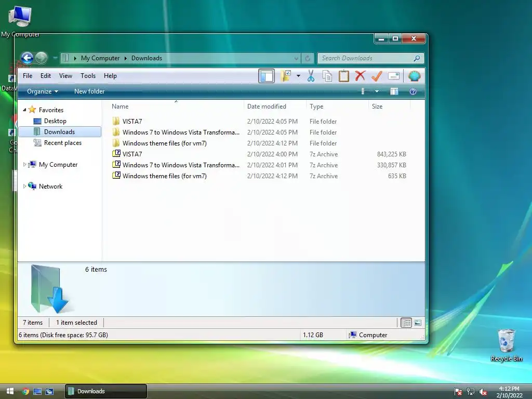
Task: Click the Refresh icon beside address bar
Action: point(308,58)
